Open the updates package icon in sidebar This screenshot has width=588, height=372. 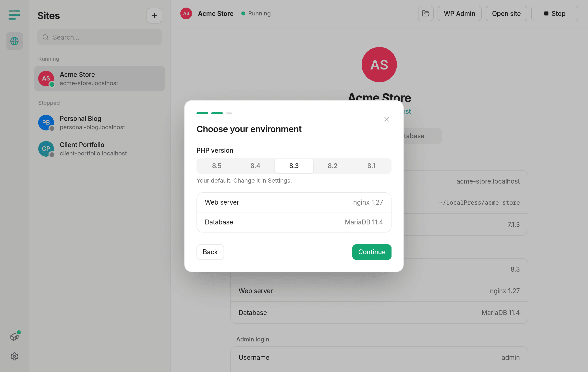15,337
